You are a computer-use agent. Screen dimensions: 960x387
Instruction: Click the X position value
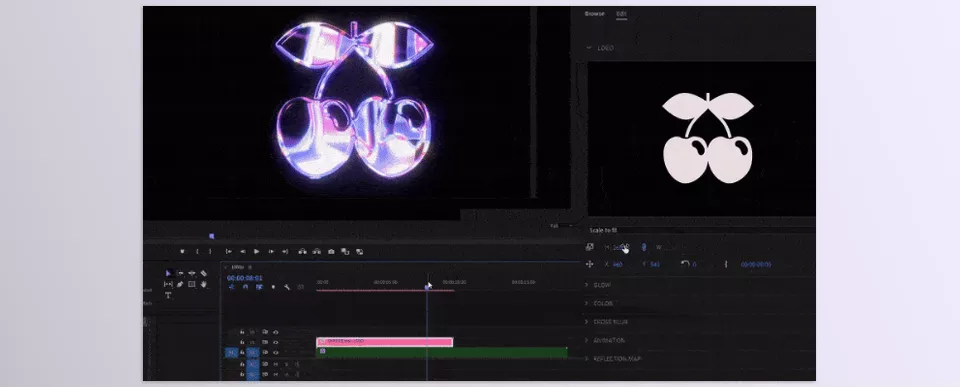click(618, 264)
